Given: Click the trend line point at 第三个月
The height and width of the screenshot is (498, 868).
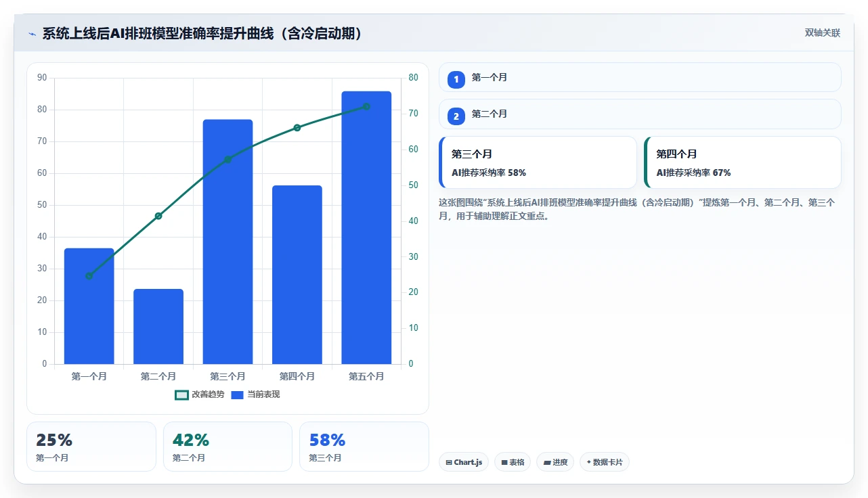Looking at the screenshot, I should (227, 159).
